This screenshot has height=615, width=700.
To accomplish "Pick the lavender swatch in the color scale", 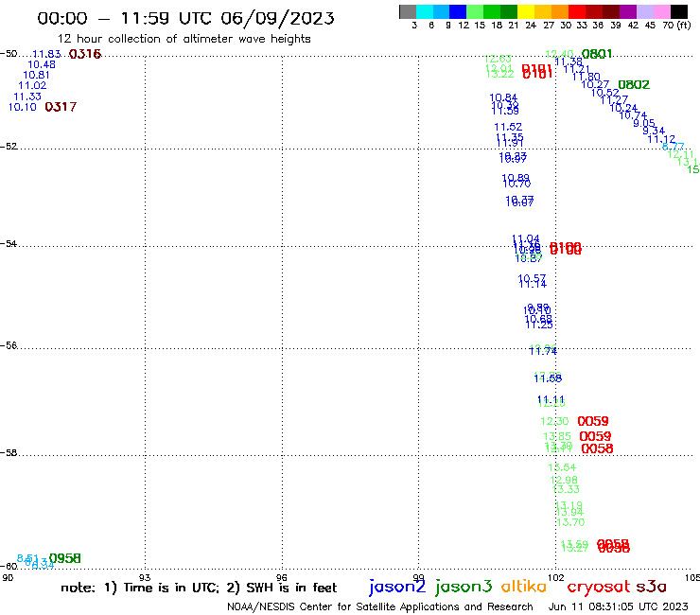I will [645, 11].
